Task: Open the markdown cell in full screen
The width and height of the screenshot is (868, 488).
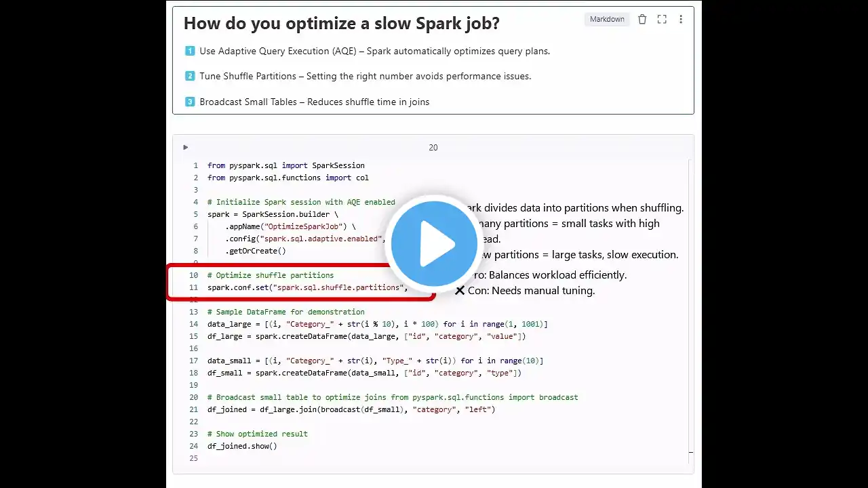Action: click(x=662, y=19)
